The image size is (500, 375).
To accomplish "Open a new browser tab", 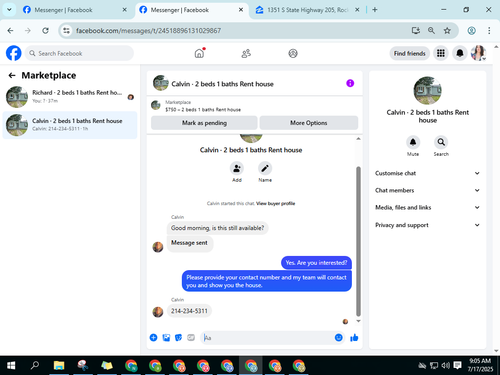I will 375,10.
